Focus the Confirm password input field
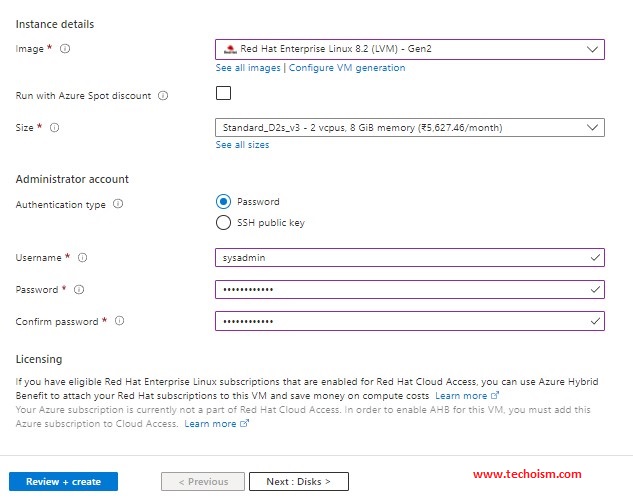Image resolution: width=633 pixels, height=503 pixels. click(x=410, y=321)
